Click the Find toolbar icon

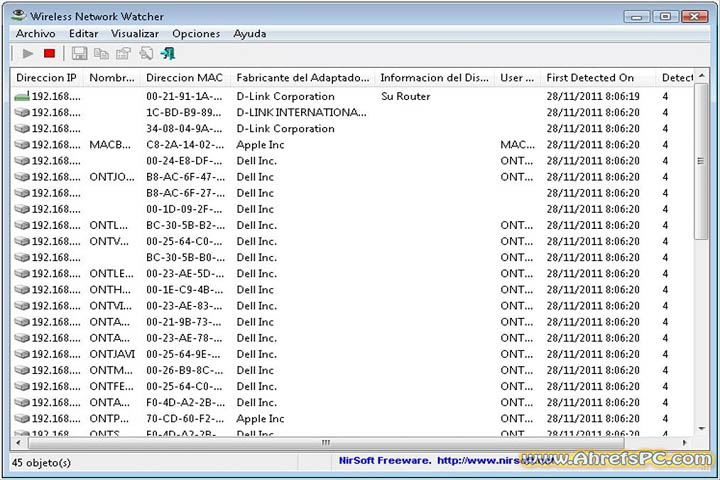146,54
